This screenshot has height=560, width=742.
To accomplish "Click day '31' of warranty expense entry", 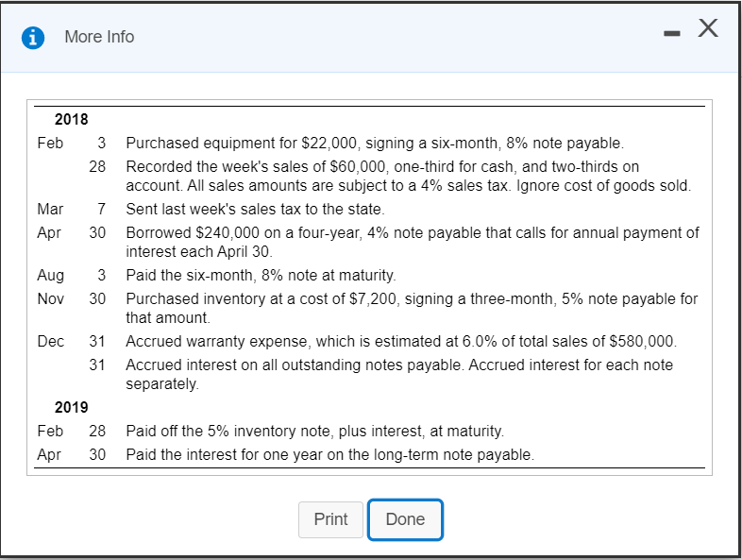I will click(97, 341).
